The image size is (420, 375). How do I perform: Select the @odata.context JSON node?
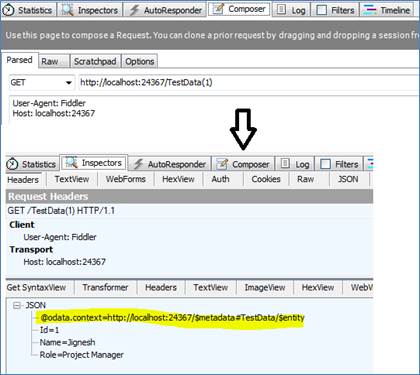click(172, 318)
